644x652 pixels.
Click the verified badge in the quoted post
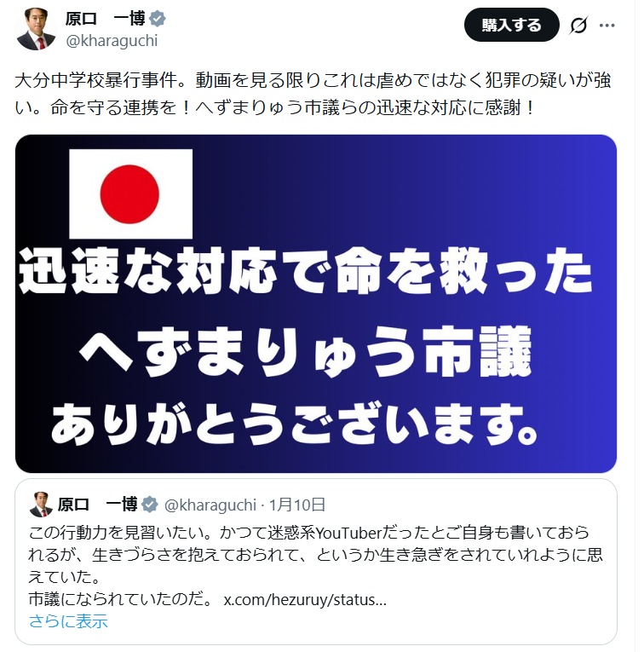pos(150,505)
